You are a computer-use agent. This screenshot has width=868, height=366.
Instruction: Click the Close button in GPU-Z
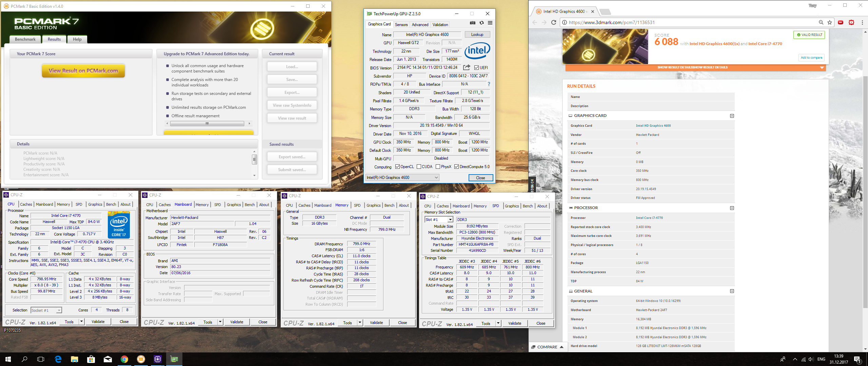tap(480, 178)
